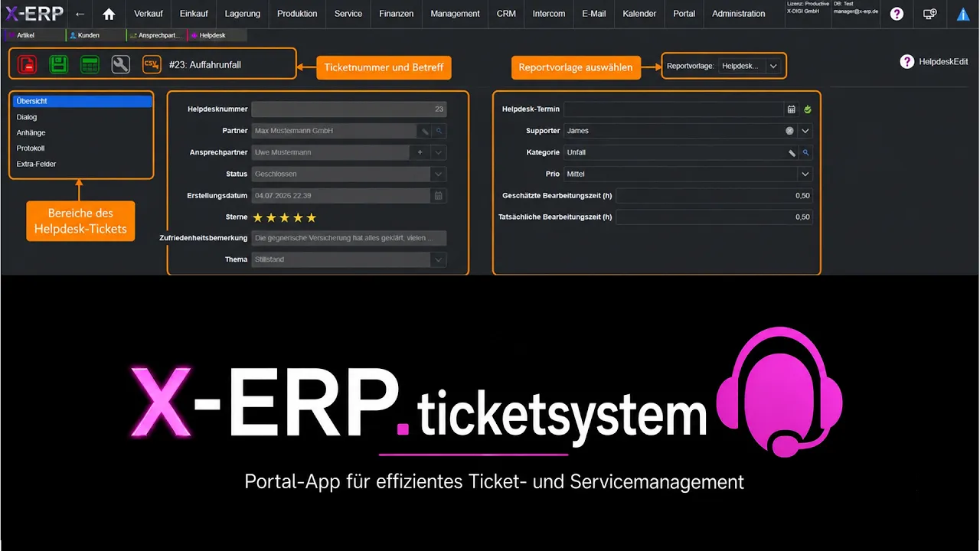
Task: Click the Zufriedenheitsbemerkung text field
Action: pos(349,238)
